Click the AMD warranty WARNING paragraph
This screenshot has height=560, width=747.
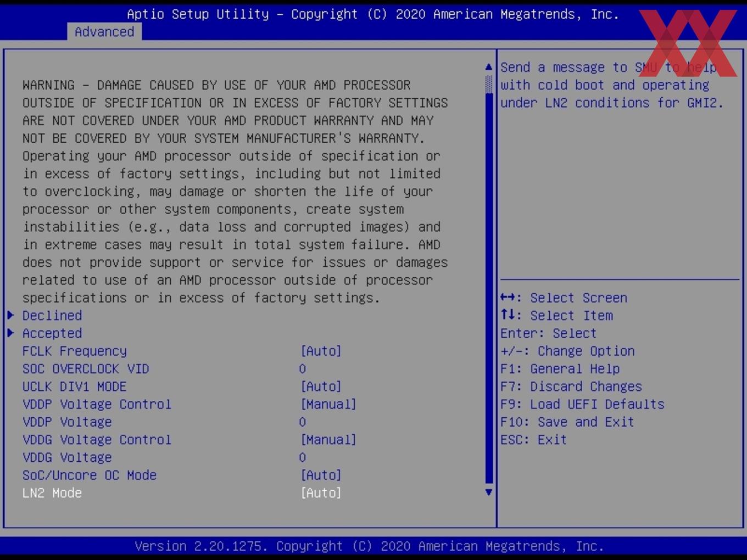point(235,192)
